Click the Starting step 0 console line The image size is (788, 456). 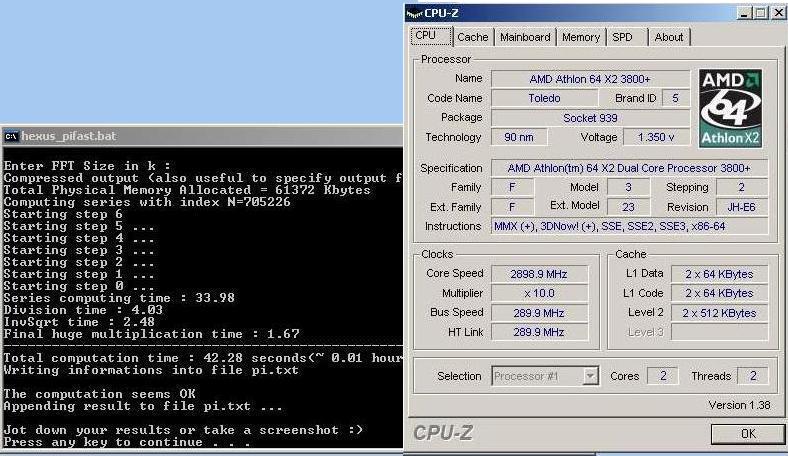coord(79,286)
